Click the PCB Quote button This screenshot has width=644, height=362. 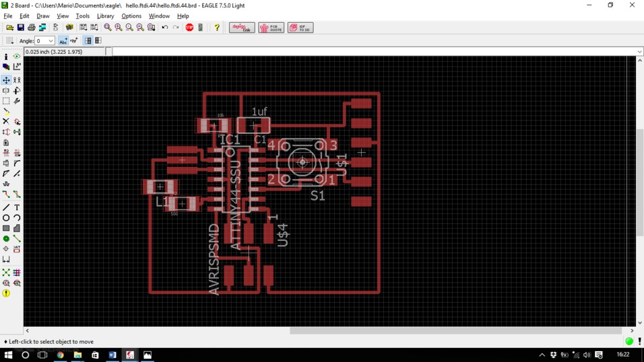[271, 28]
